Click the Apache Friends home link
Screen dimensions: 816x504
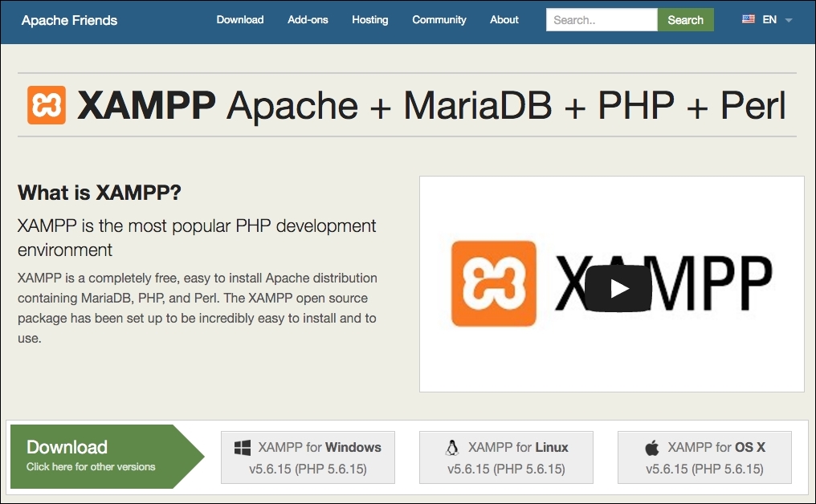coord(69,19)
